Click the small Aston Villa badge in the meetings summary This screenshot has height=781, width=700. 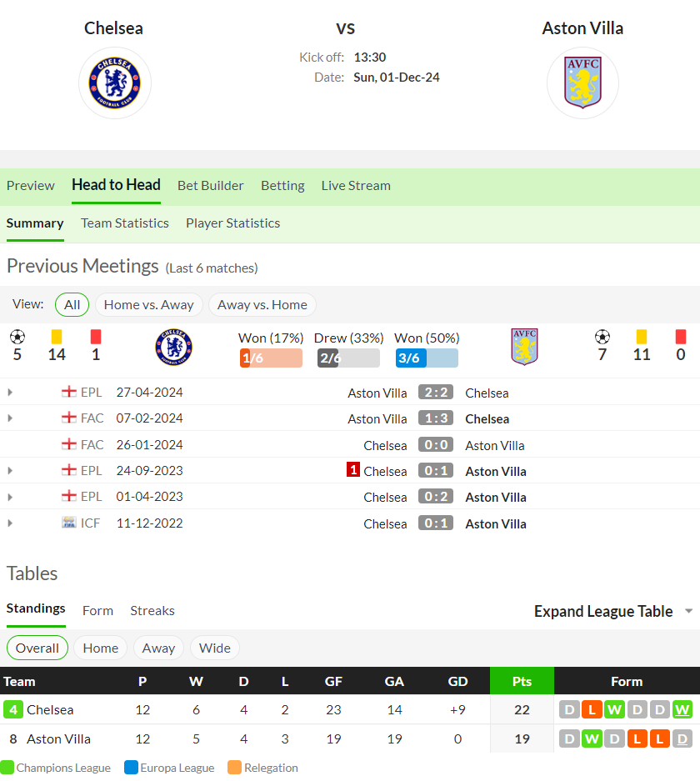[524, 347]
